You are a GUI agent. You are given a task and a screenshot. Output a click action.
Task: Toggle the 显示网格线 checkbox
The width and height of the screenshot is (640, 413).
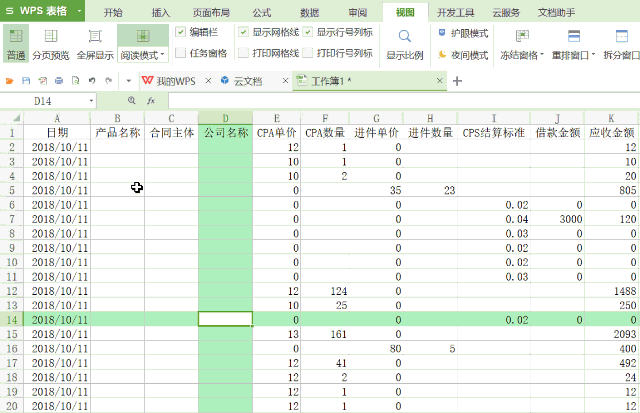point(243,32)
